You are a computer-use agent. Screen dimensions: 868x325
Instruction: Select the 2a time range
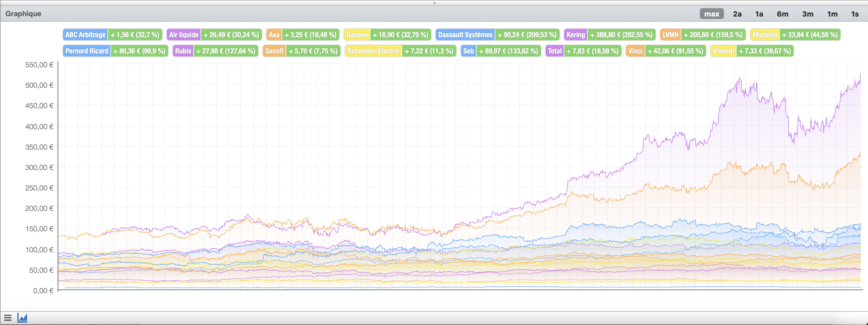(x=737, y=14)
